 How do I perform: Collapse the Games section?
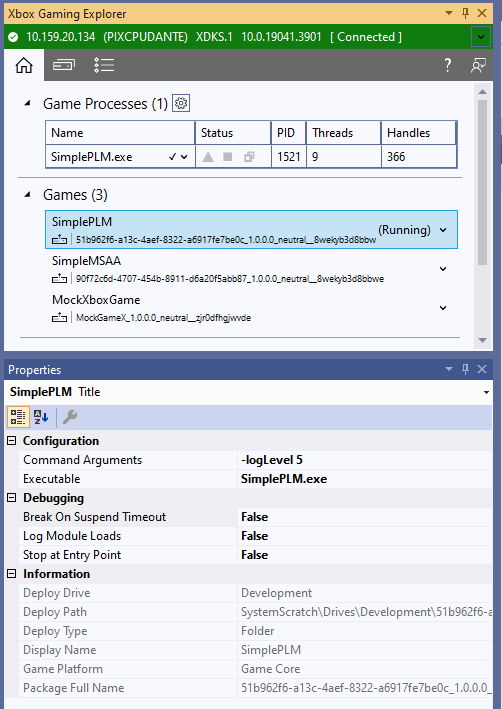[28, 194]
